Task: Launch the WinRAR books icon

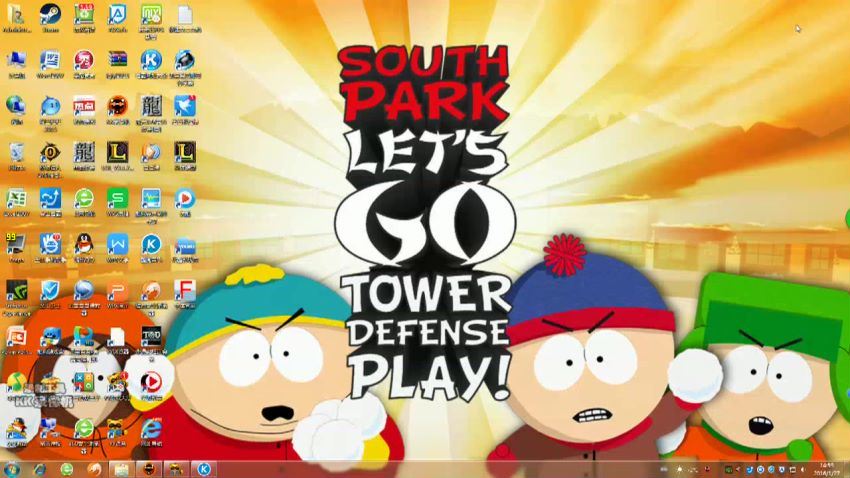Action: point(117,60)
